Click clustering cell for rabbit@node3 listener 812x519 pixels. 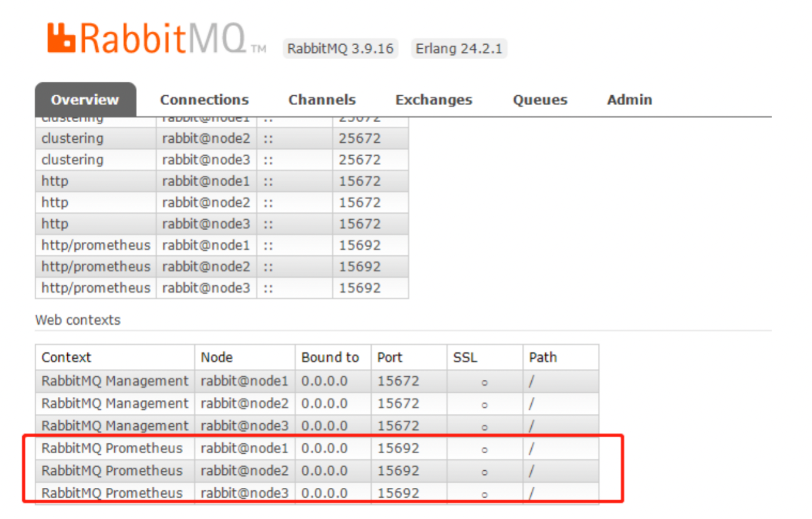tap(96, 160)
